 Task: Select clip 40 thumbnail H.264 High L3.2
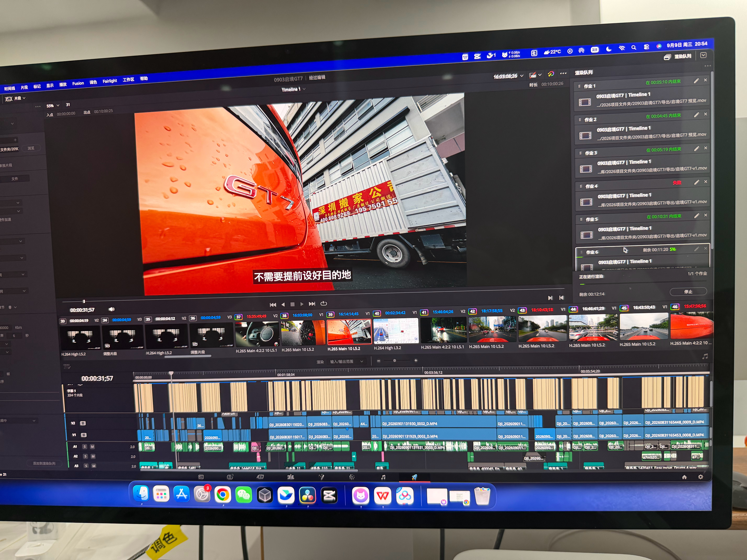[x=395, y=331]
